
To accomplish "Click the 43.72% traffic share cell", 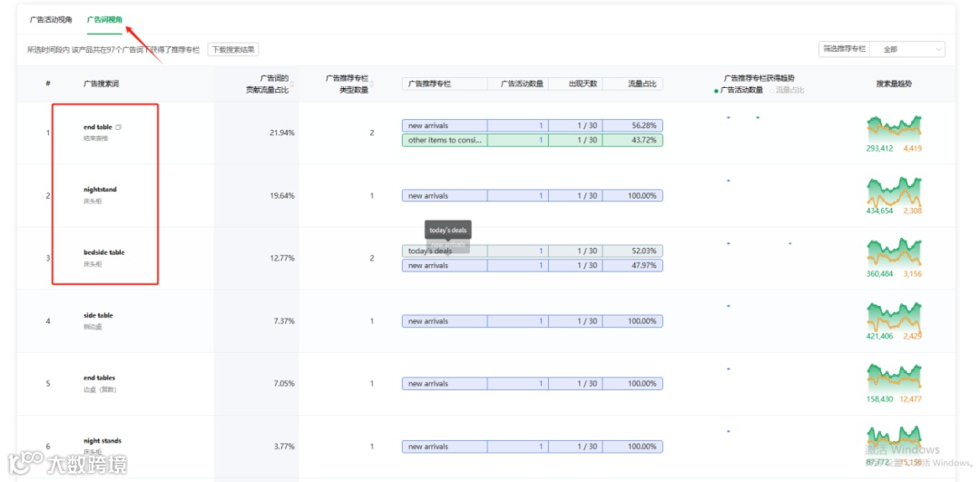I will [632, 140].
